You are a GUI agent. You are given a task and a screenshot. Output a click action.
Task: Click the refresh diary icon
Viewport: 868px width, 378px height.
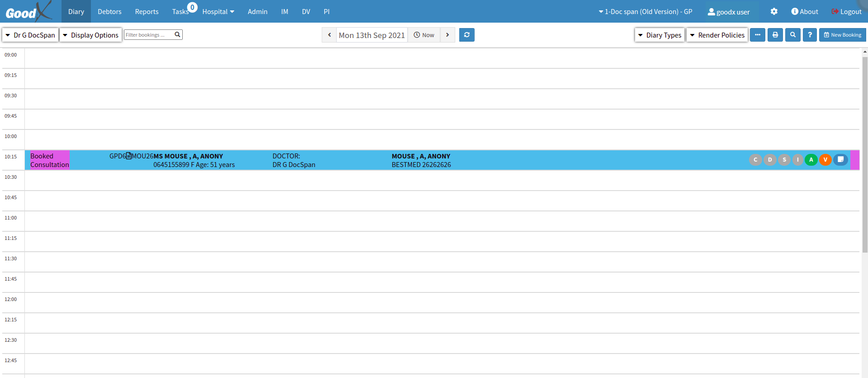[x=466, y=35]
